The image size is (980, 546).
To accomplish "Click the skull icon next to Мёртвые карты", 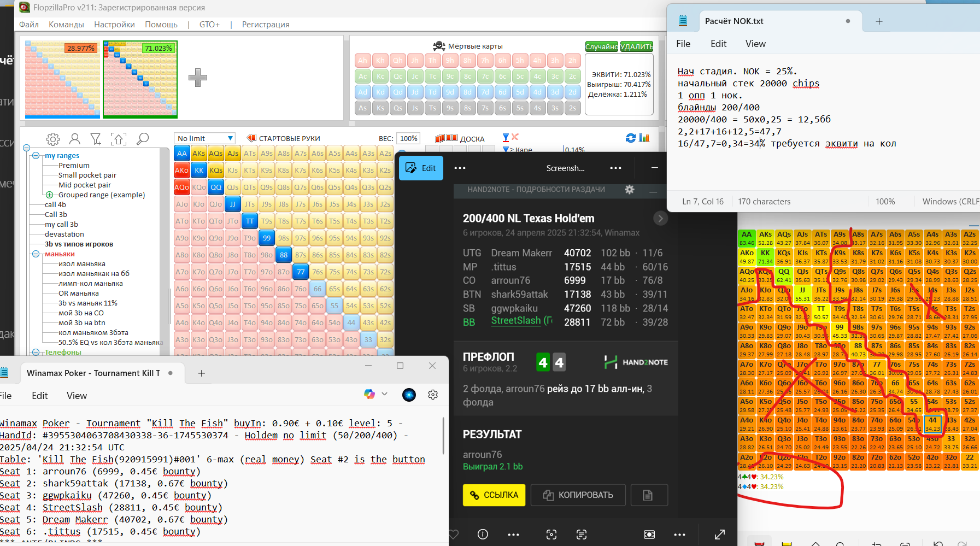I will pyautogui.click(x=439, y=46).
